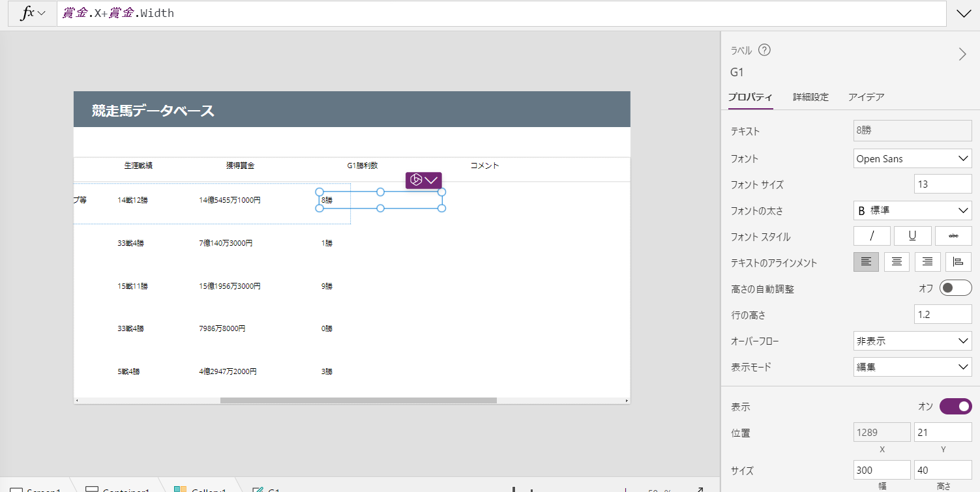Image resolution: width=980 pixels, height=492 pixels.
Task: Toggle underline font style
Action: click(x=912, y=236)
